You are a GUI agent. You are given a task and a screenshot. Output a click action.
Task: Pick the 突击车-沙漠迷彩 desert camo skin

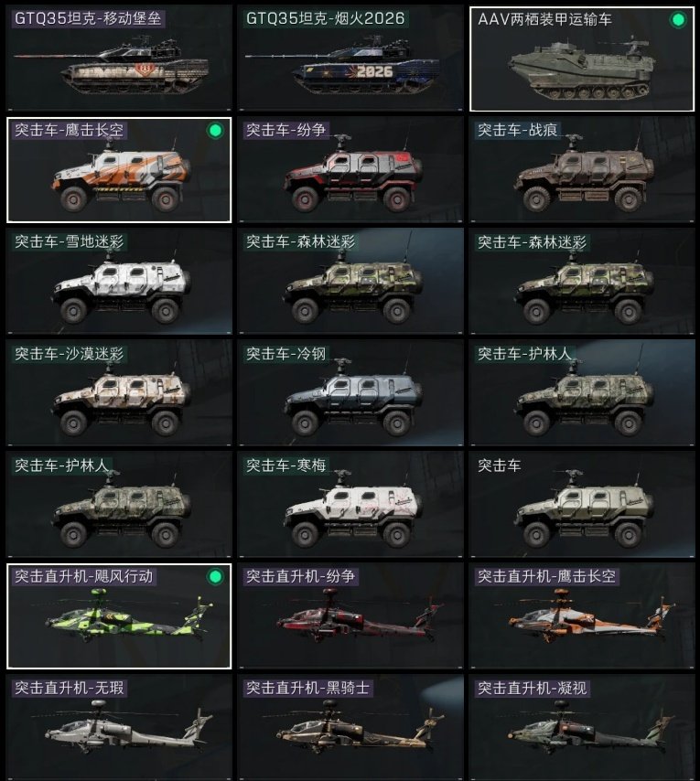pos(119,393)
